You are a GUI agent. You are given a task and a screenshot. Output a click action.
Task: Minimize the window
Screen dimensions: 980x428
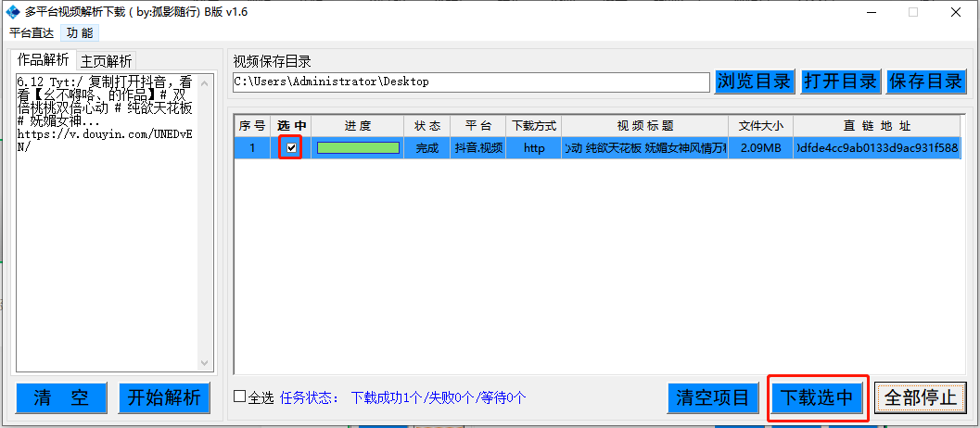872,12
